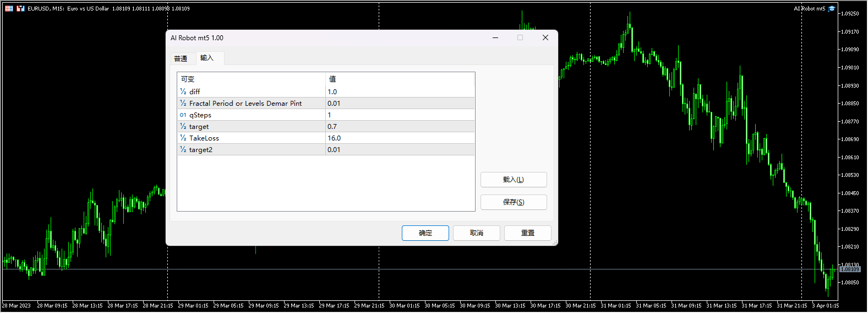Edit the diff value 1.0
The image size is (868, 313).
click(x=400, y=91)
